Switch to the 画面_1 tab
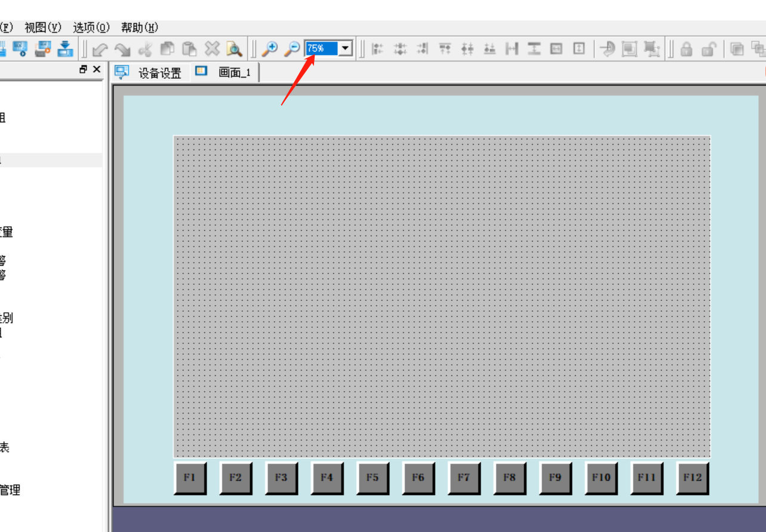 click(224, 73)
